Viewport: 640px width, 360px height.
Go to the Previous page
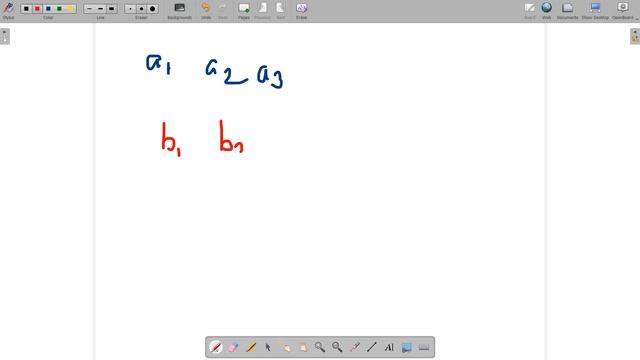coord(262,11)
